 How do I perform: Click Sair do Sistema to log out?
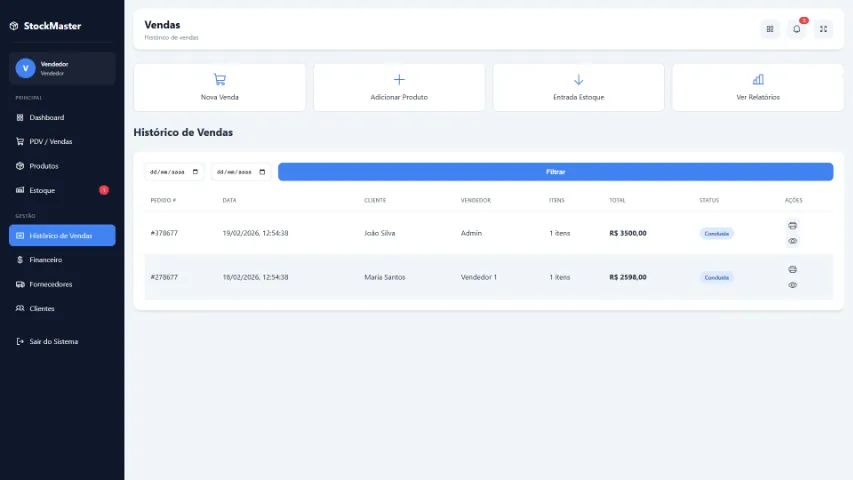click(x=53, y=342)
